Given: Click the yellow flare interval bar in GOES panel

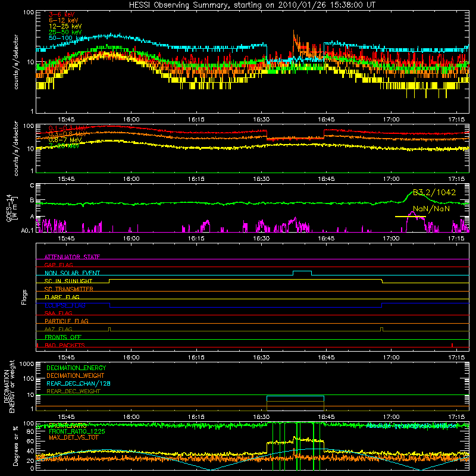Looking at the screenshot, I should coord(410,217).
